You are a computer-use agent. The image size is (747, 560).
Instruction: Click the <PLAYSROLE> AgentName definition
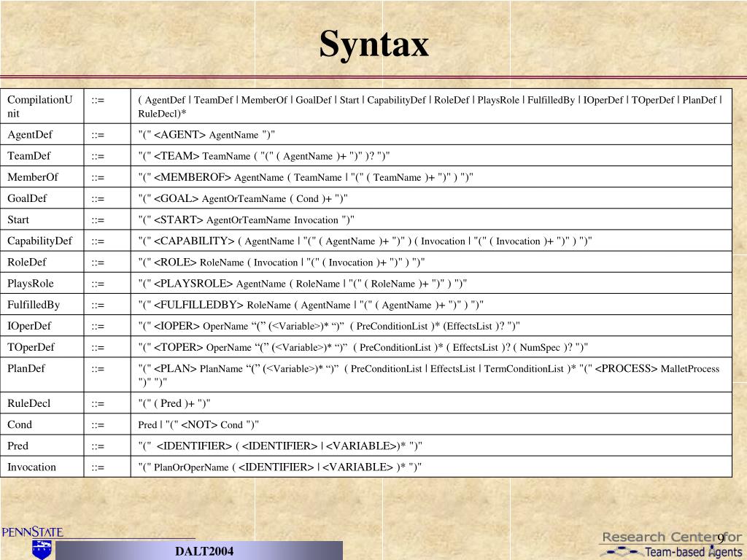click(303, 284)
